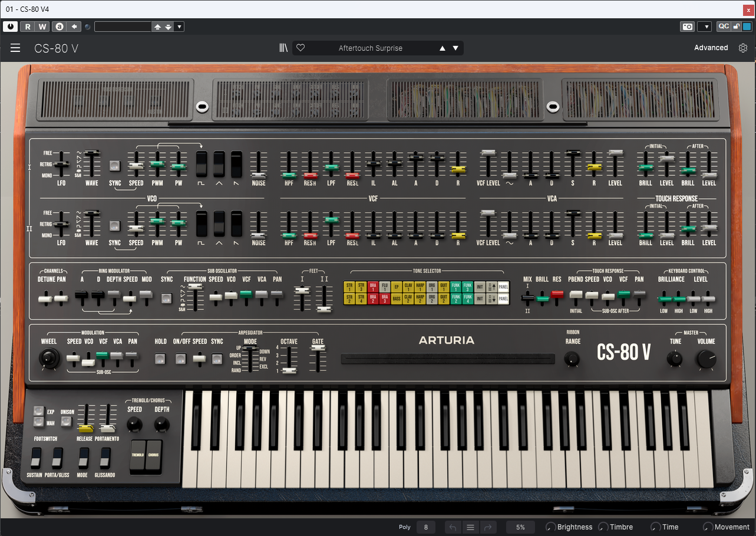Toggle row I square waveform rocker switch
This screenshot has width=756, height=536.
tap(202, 164)
